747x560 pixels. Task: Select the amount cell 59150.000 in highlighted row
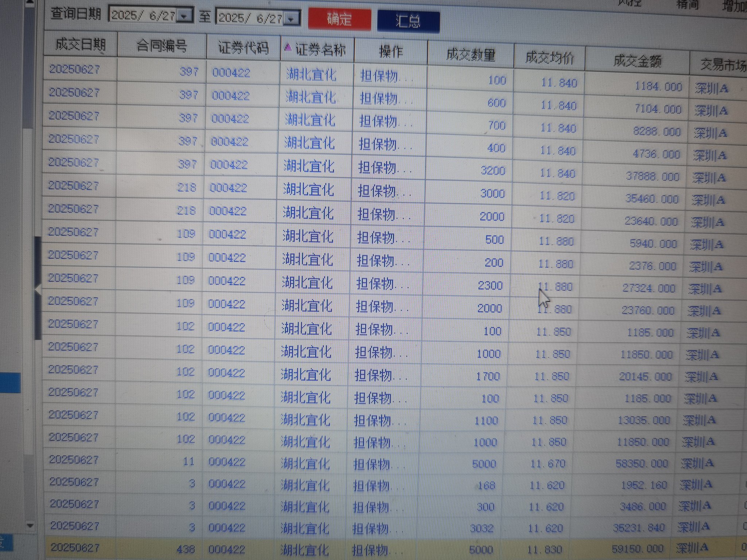637,548
